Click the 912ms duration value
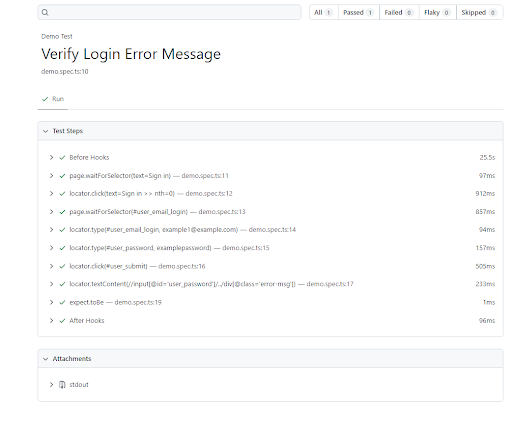512x422 pixels. click(x=485, y=193)
